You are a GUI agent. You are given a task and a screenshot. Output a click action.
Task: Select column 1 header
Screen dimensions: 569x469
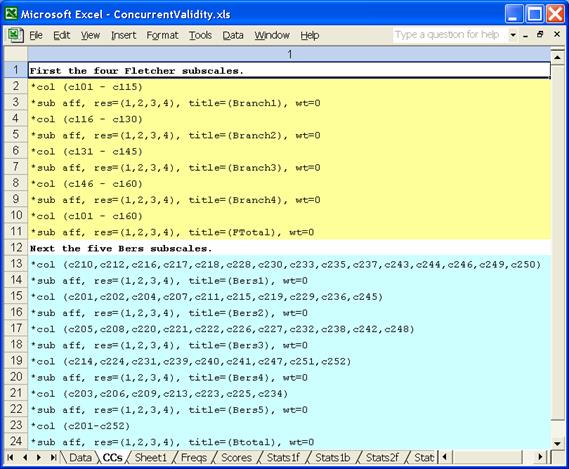289,54
